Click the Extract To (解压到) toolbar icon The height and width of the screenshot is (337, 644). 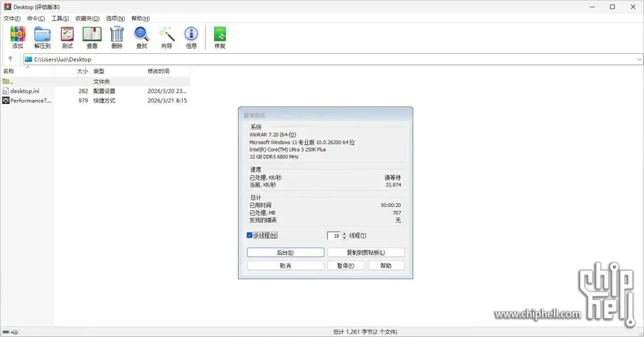click(x=42, y=37)
